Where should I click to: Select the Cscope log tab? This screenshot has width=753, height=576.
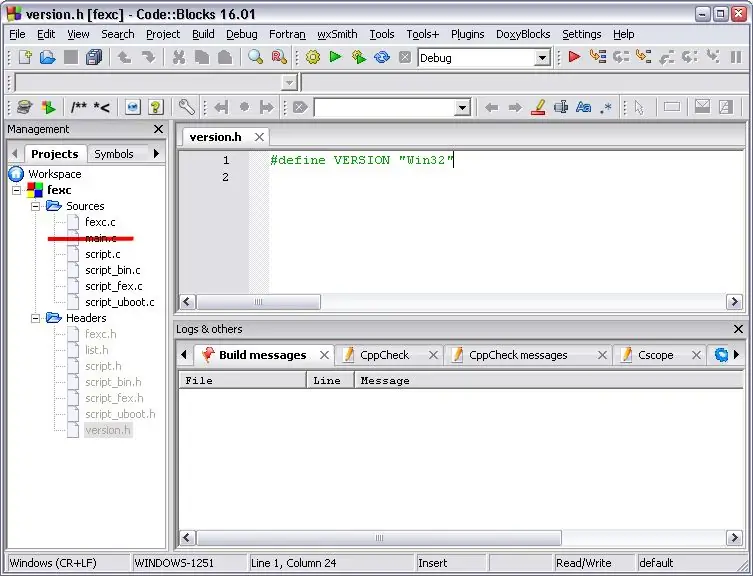tap(655, 355)
